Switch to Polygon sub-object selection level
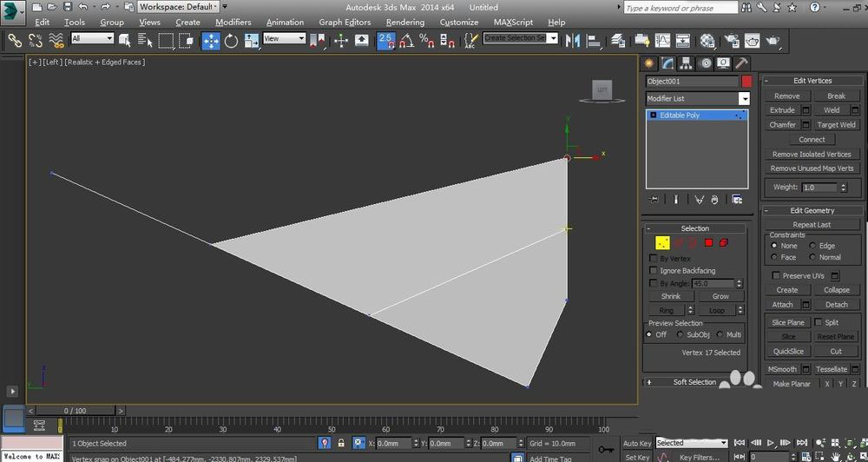Image resolution: width=868 pixels, height=462 pixels. pyautogui.click(x=708, y=242)
